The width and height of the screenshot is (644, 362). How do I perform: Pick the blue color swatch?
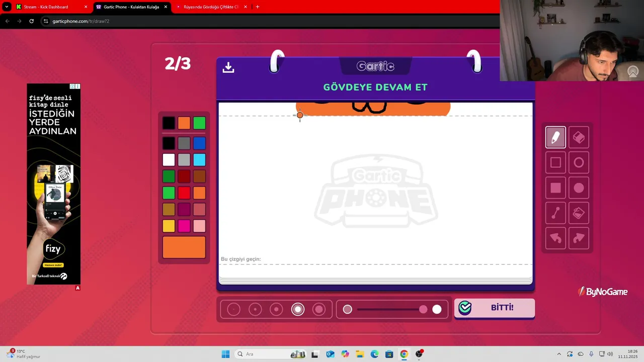click(199, 143)
